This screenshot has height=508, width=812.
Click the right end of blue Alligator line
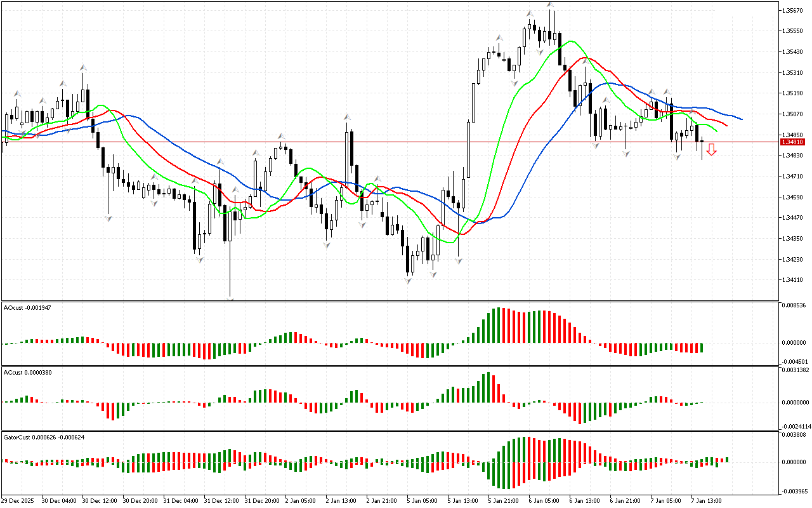click(741, 119)
